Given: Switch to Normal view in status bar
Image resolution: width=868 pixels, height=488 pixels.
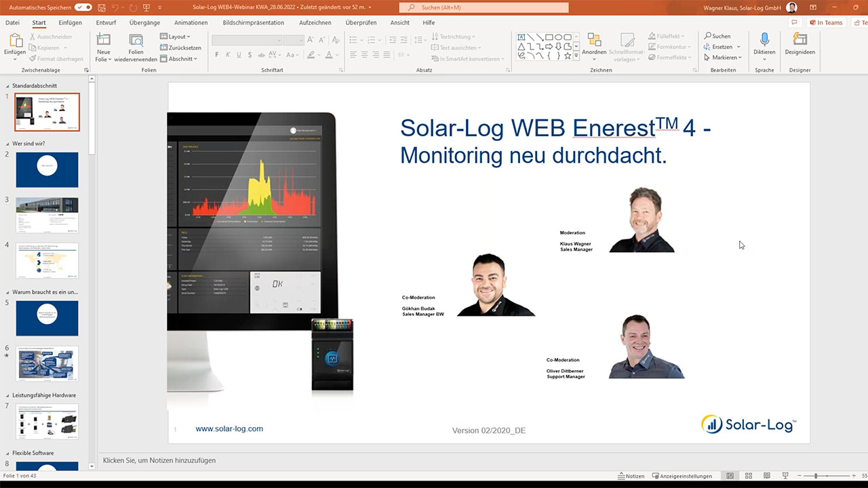Looking at the screenshot, I should click(730, 476).
